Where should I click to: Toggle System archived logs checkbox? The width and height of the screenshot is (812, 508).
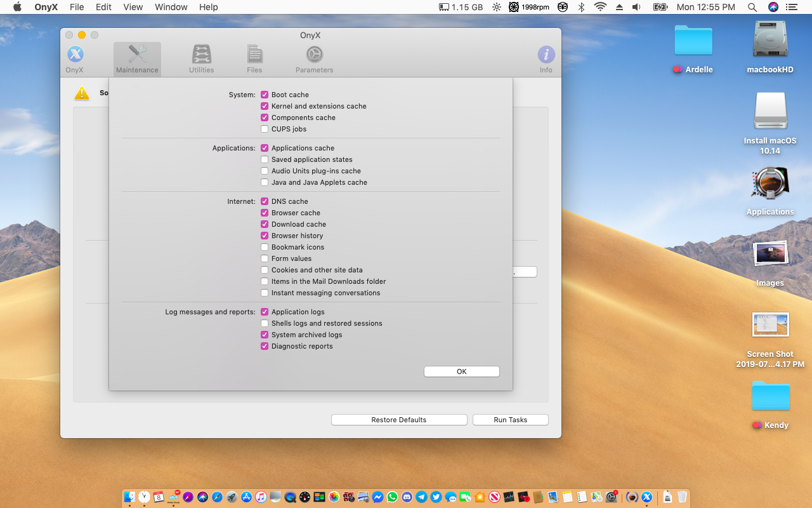(265, 335)
